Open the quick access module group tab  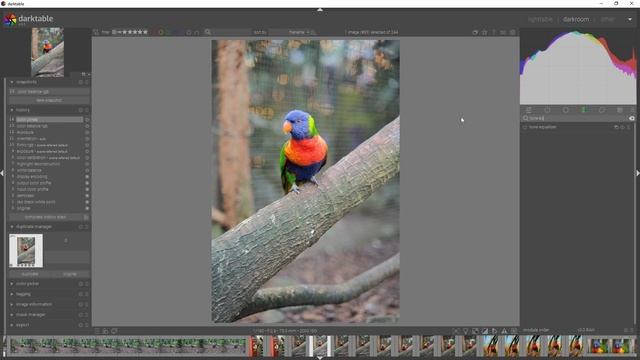(529, 110)
